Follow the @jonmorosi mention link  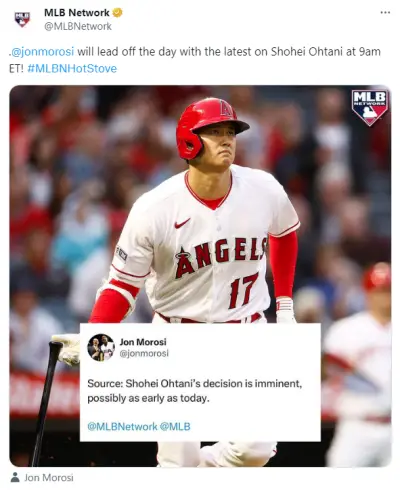tap(42, 52)
